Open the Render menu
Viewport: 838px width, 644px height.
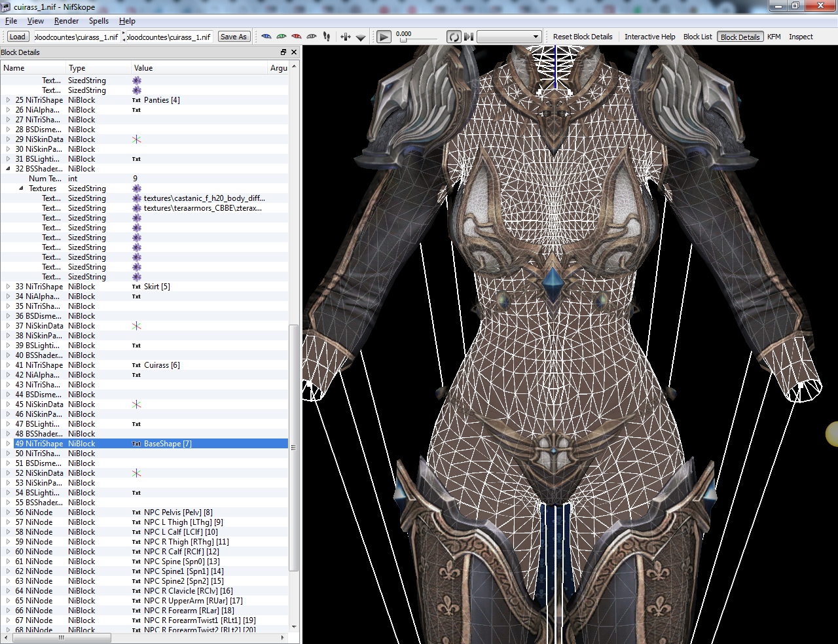(66, 21)
